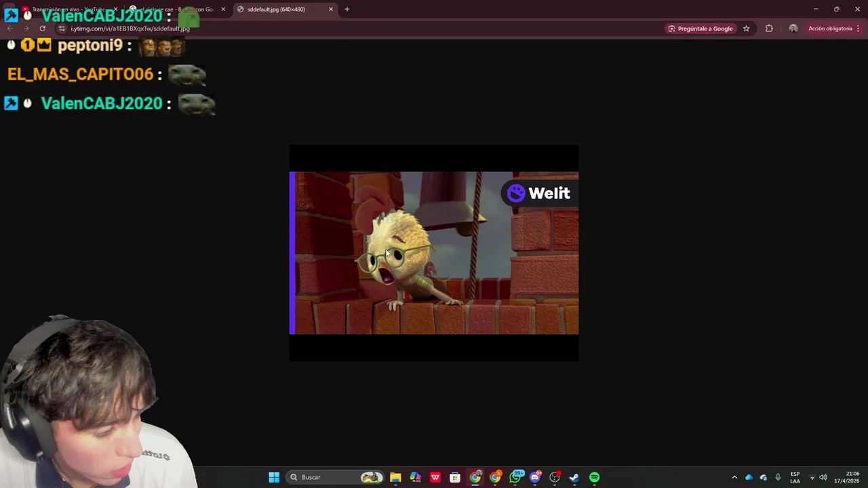868x488 pixels.
Task: Open a new browser tab
Action: [x=347, y=9]
